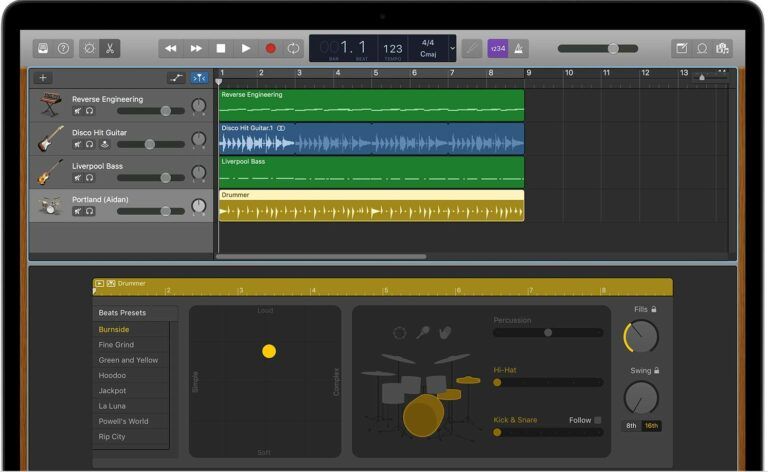Toggle the Cycle loop button
The height and width of the screenshot is (472, 768).
[x=293, y=48]
